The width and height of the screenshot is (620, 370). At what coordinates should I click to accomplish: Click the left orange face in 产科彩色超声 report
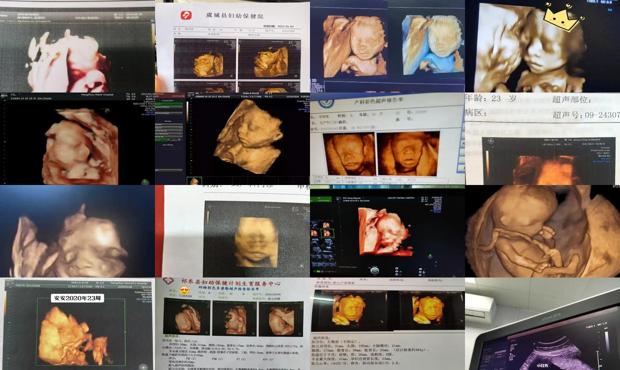pos(349,154)
